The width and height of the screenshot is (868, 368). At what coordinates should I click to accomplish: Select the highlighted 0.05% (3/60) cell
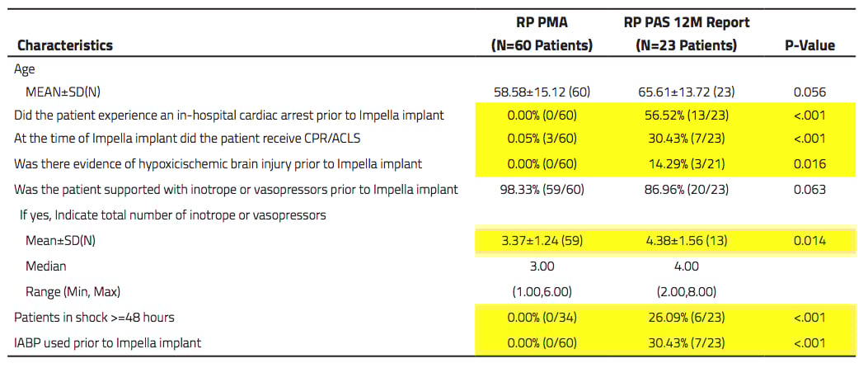(x=541, y=139)
